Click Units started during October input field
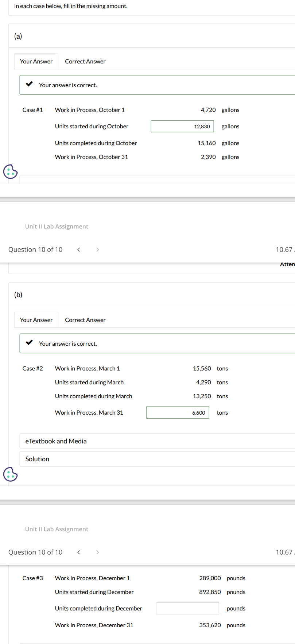Screen dimensions: 295x644 coord(182,127)
